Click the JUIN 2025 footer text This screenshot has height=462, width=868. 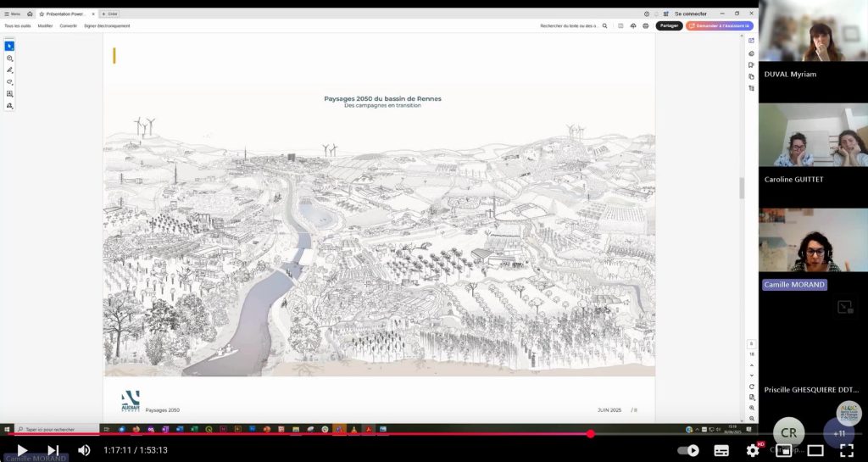coord(609,410)
